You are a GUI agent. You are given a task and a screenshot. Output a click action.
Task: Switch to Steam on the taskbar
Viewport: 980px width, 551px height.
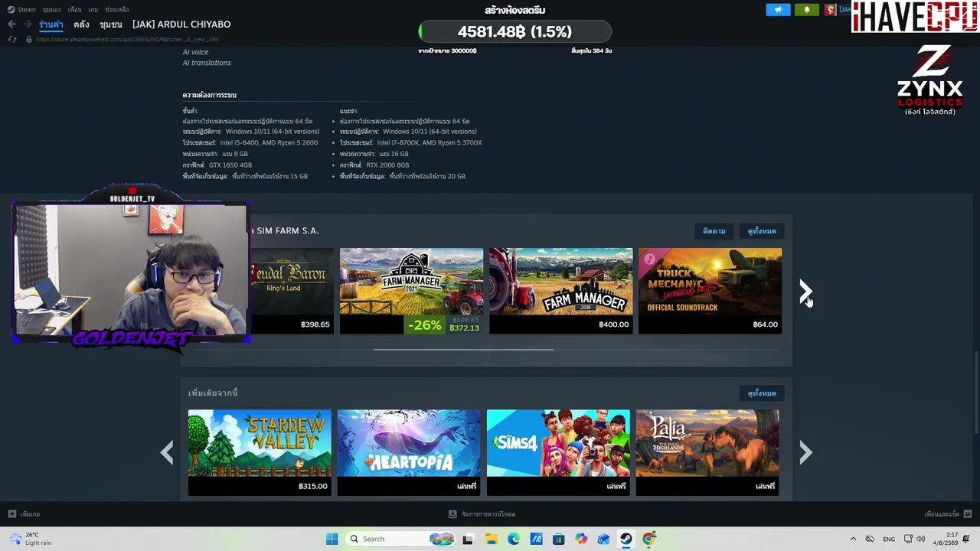626,539
